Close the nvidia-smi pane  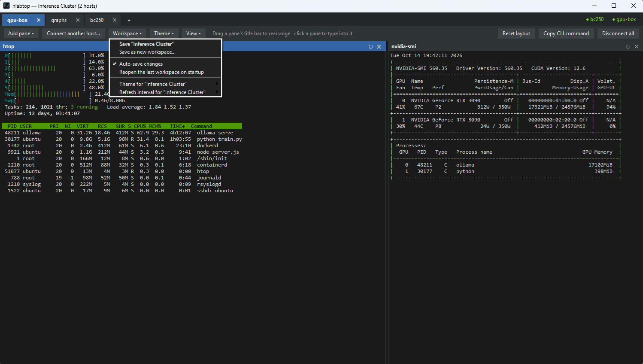coord(637,46)
